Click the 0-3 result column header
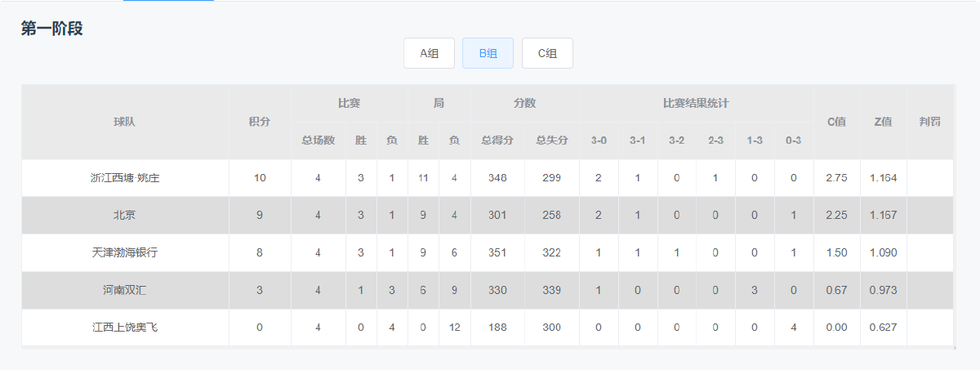The image size is (980, 370). pos(793,140)
